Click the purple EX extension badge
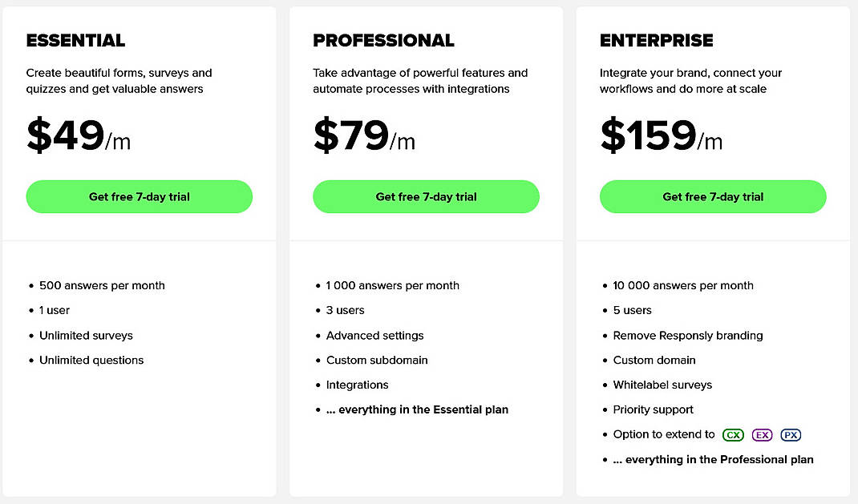 [762, 434]
